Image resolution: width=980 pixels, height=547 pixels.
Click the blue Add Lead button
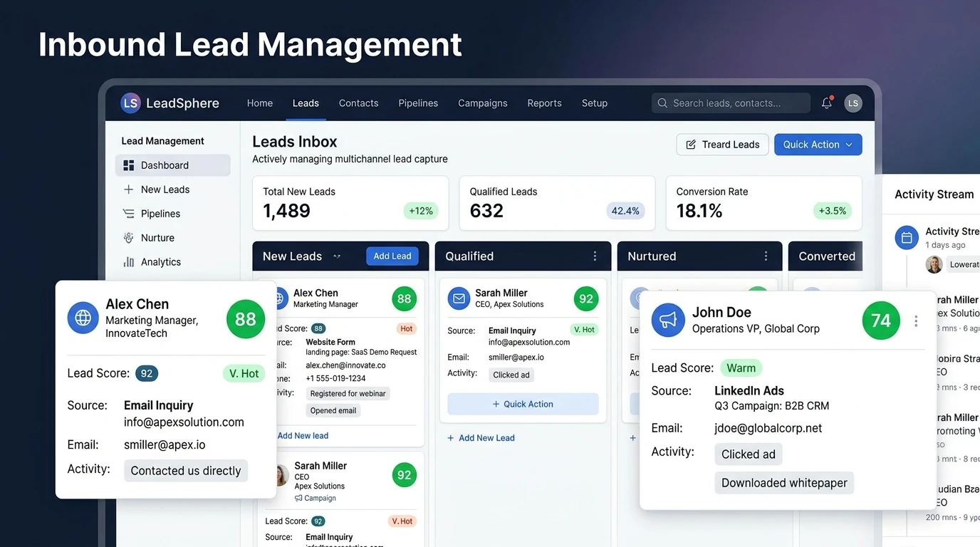[x=392, y=256]
